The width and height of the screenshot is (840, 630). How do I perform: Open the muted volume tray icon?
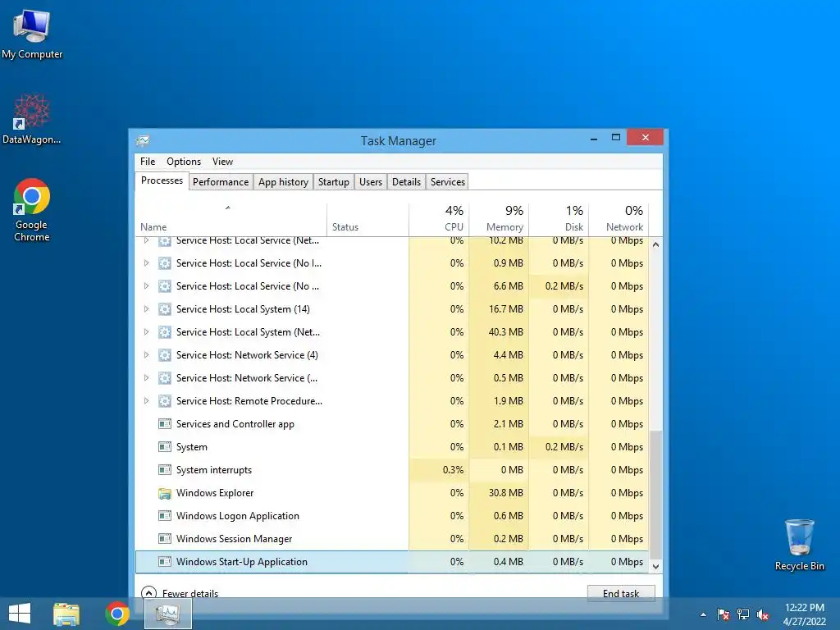coord(763,614)
